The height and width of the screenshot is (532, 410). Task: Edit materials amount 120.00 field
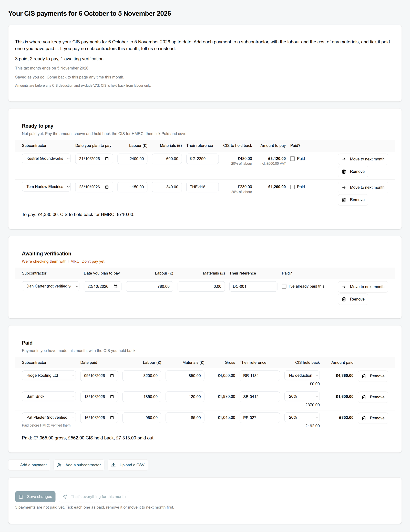(185, 397)
